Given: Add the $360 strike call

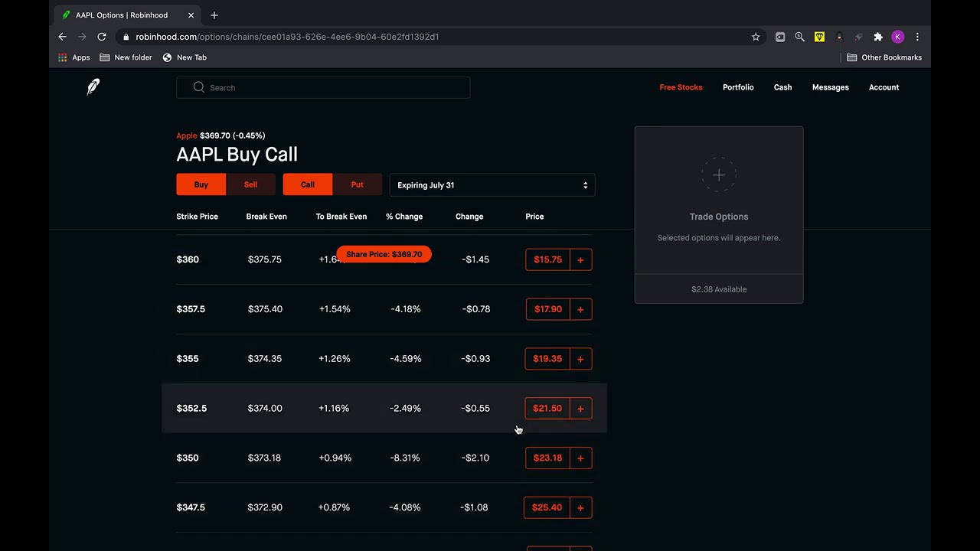Looking at the screenshot, I should pos(580,259).
